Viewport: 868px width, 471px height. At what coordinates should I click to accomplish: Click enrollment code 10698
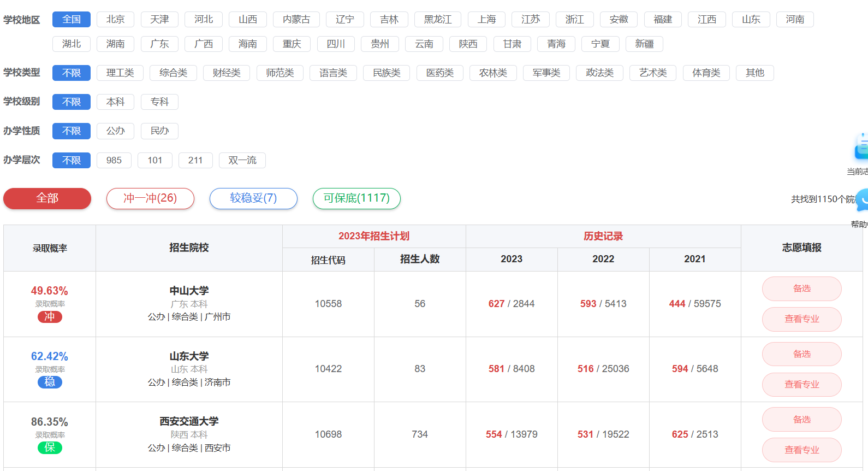328,434
